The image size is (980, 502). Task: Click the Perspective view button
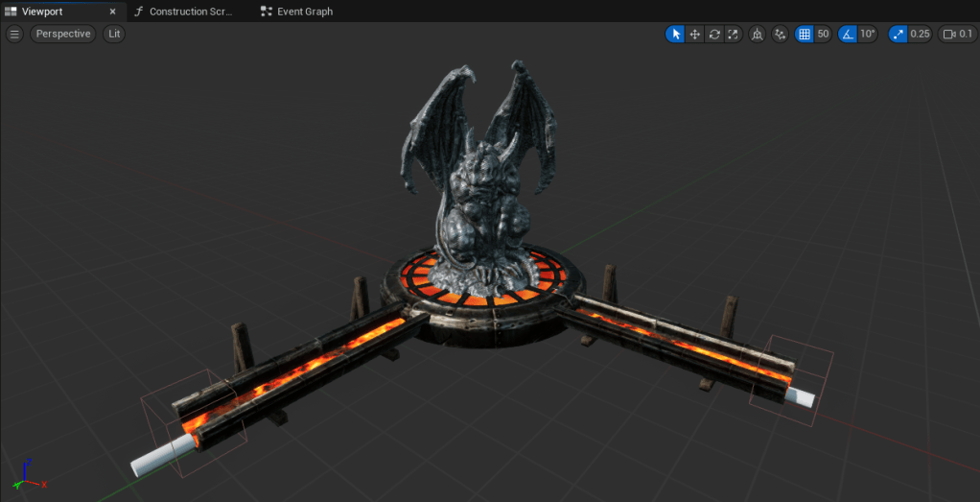pyautogui.click(x=63, y=34)
